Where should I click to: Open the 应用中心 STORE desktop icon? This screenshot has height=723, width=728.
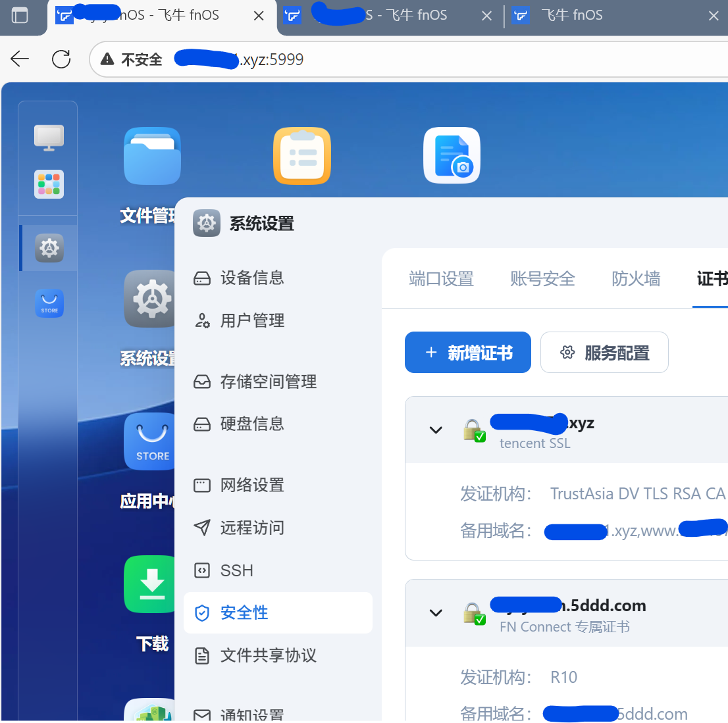point(149,441)
